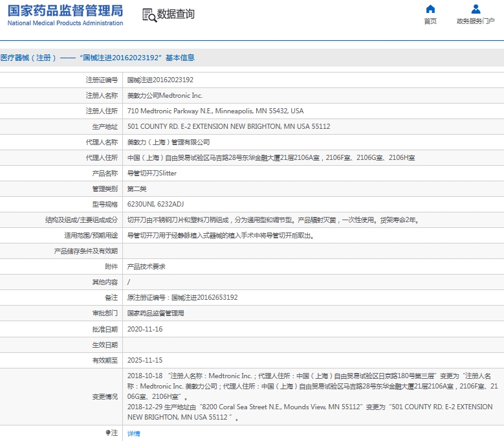The width and height of the screenshot is (504, 441).
Task: Click the 审批部门 field label
Action: point(105,313)
